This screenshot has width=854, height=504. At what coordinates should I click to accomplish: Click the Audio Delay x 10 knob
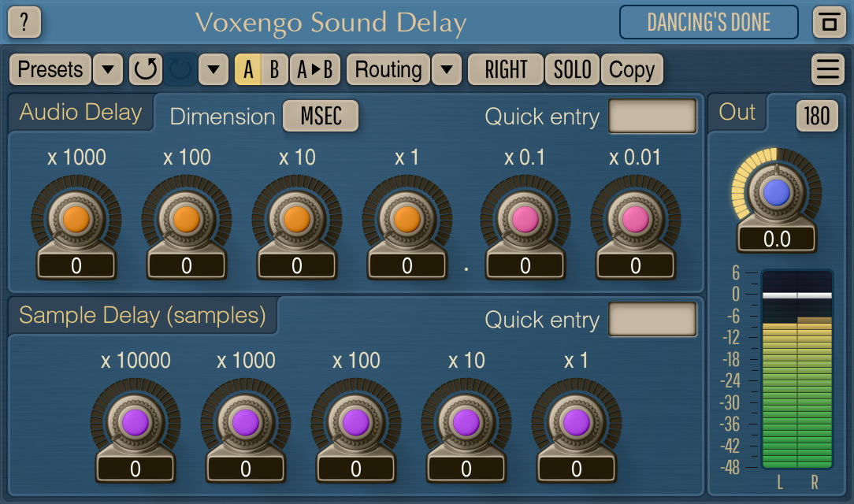click(297, 219)
